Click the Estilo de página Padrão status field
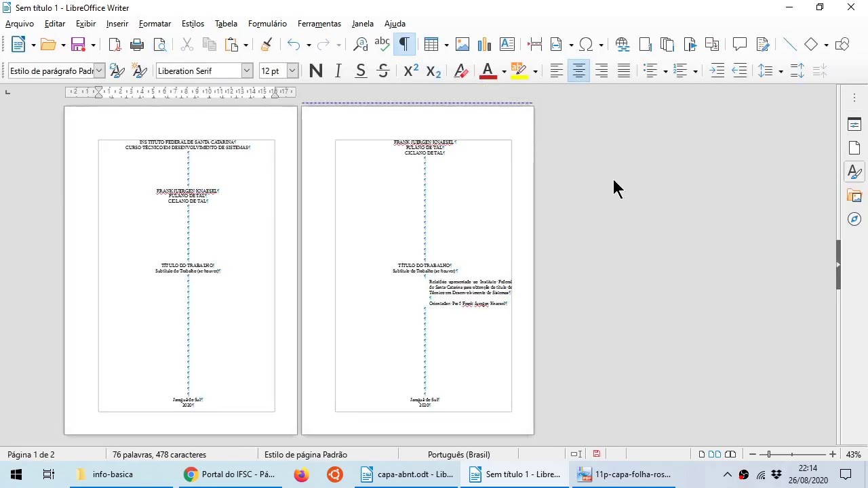The width and height of the screenshot is (868, 488). (x=306, y=455)
